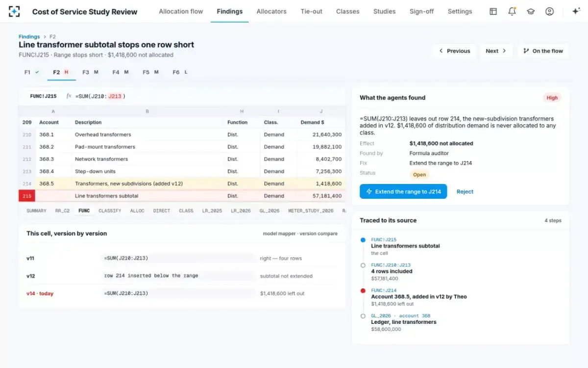This screenshot has width=588, height=368.
Task: Select finding F6 tab
Action: click(180, 72)
